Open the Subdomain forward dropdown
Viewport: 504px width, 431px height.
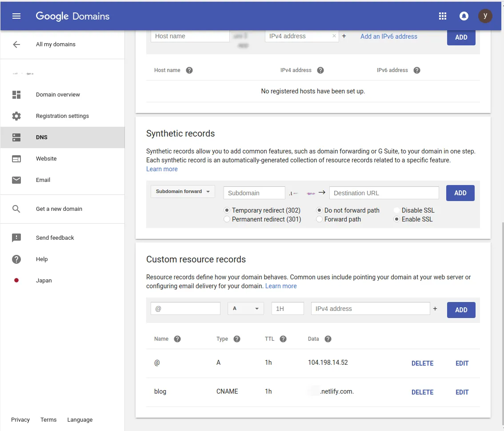pos(183,191)
